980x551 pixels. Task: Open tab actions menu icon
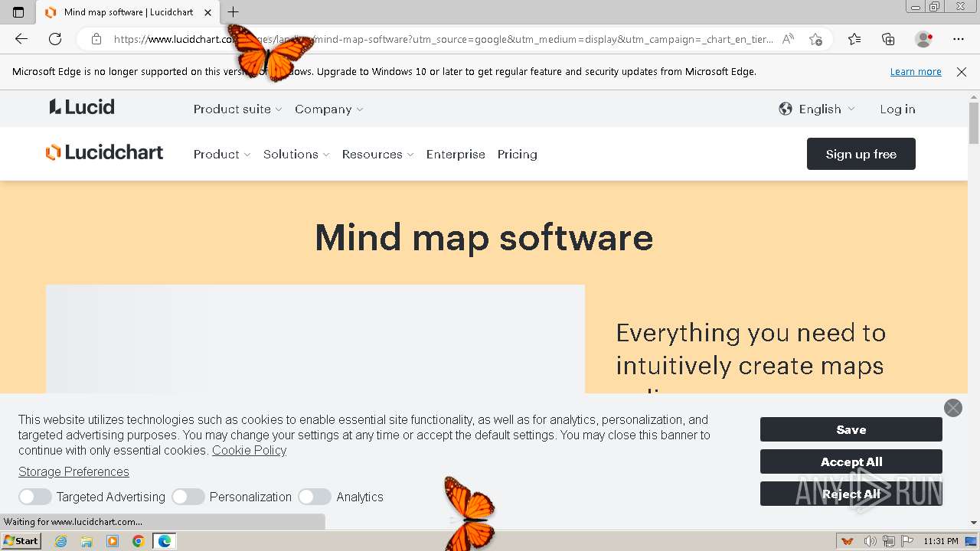click(x=18, y=12)
